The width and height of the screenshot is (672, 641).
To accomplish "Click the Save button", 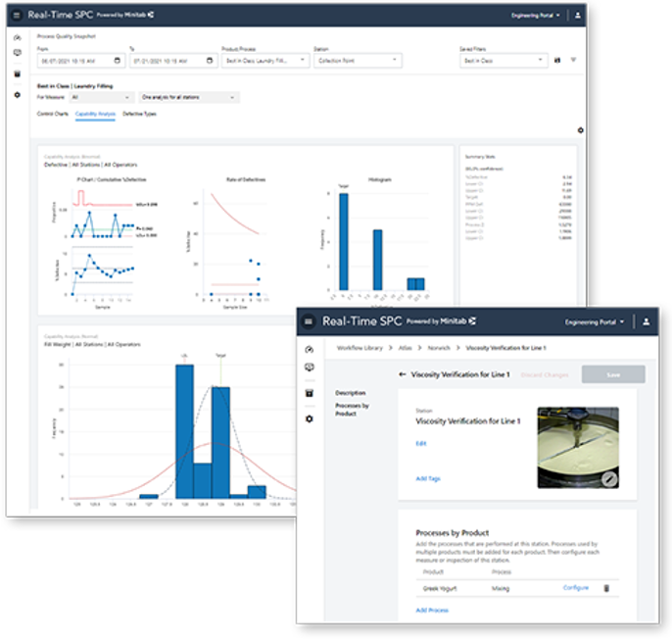I will click(x=613, y=374).
